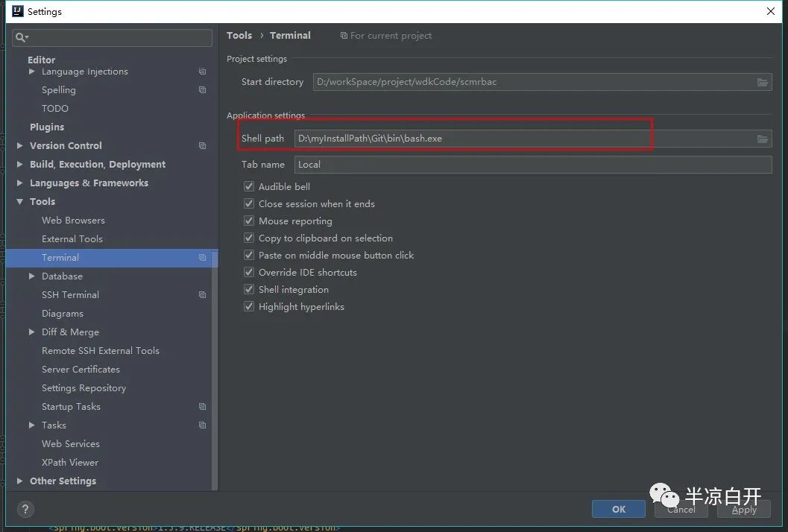Open Settings Repository page
The width and height of the screenshot is (788, 532).
[x=84, y=387]
